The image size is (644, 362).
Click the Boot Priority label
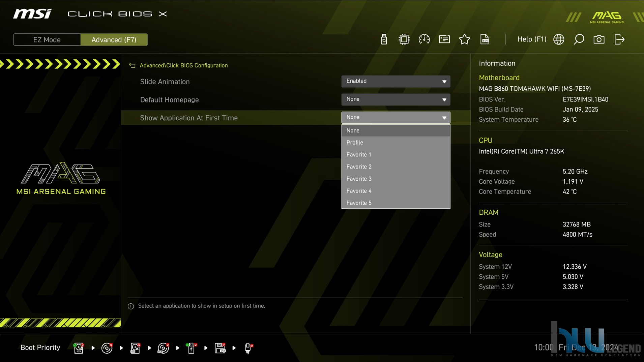[x=40, y=348]
